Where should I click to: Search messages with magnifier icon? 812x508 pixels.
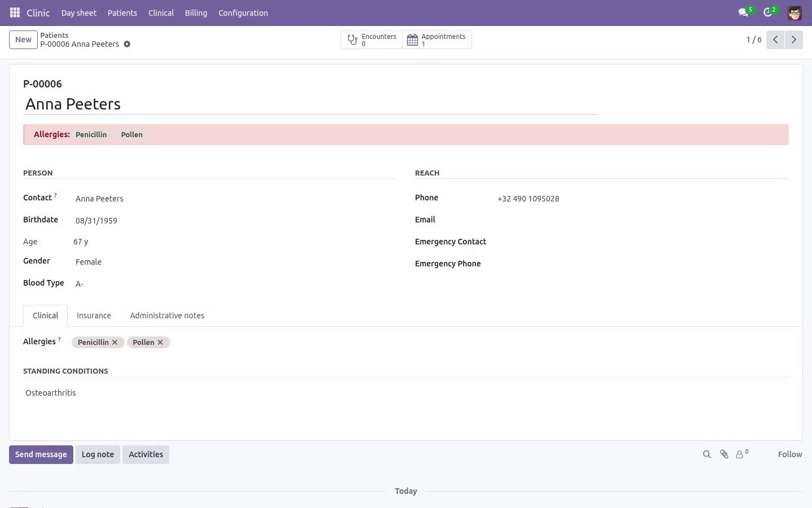coord(707,454)
